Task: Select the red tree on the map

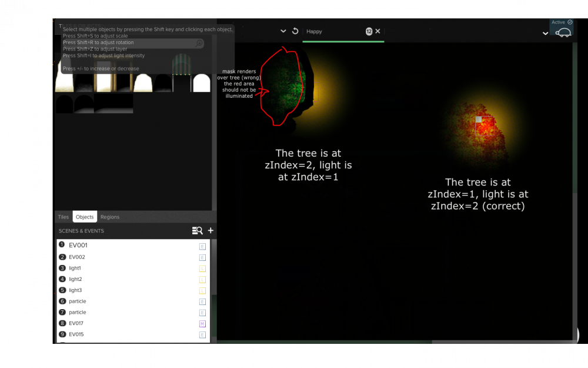Action: [x=479, y=135]
